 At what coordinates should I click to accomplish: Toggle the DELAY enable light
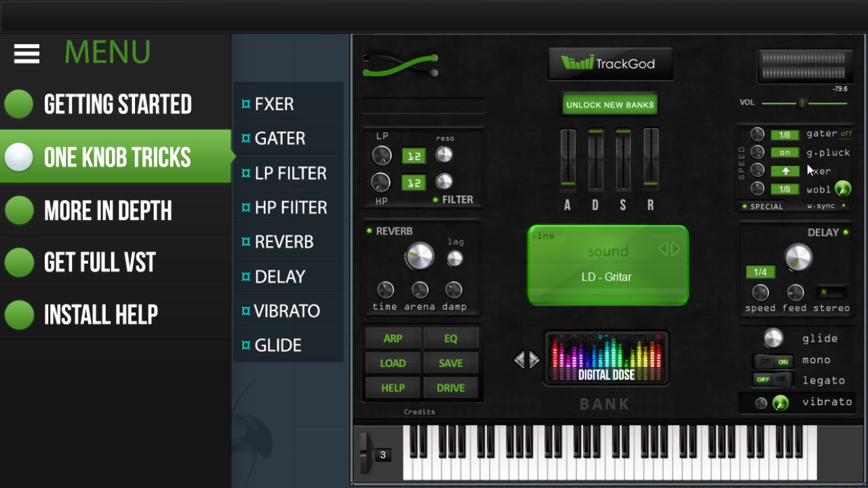tap(846, 232)
